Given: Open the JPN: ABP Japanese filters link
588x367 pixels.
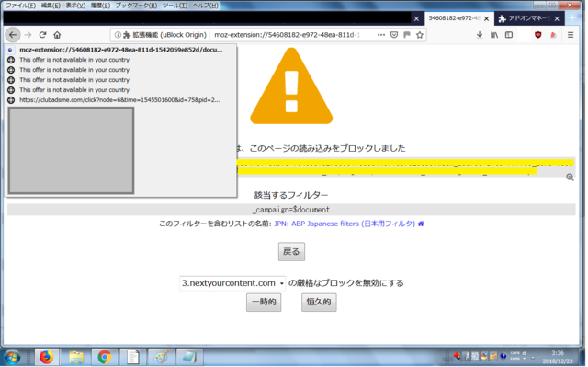Looking at the screenshot, I should pos(345,224).
